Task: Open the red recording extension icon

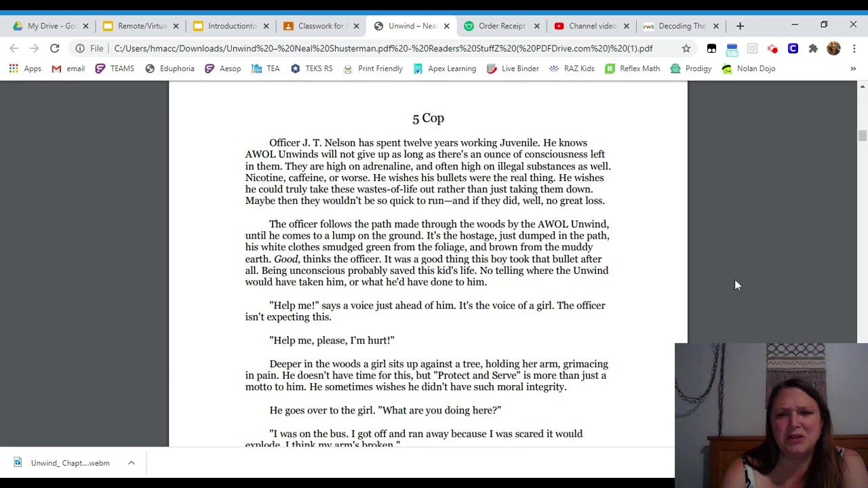Action: pos(772,48)
